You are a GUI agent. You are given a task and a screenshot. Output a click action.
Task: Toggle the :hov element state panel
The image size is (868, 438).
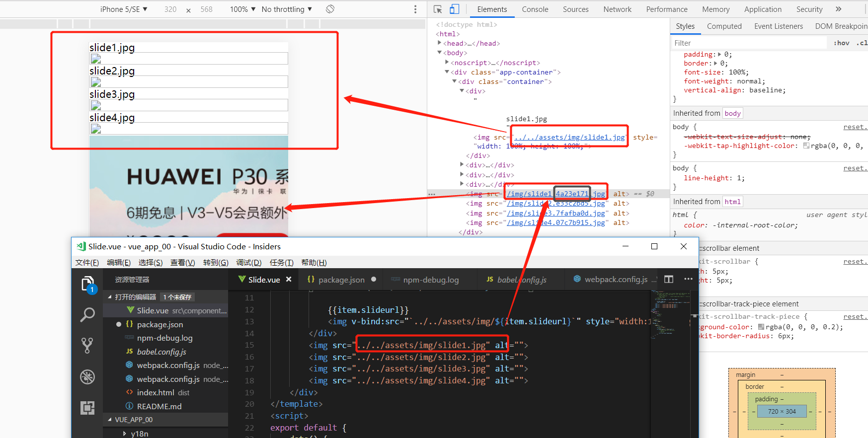click(842, 43)
